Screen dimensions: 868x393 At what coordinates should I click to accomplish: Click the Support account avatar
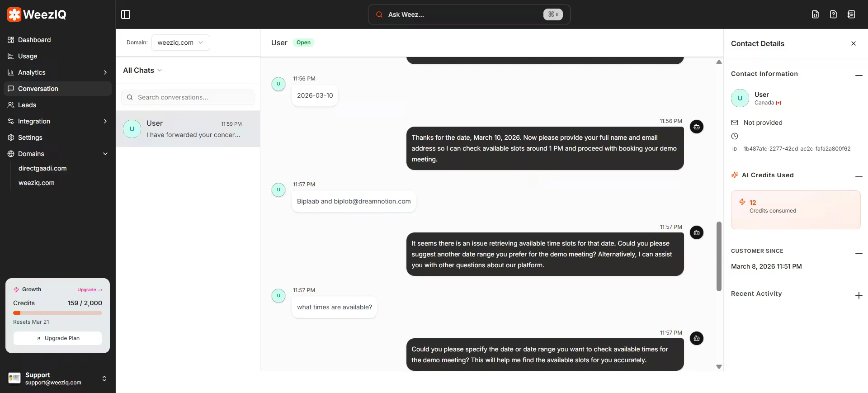coord(14,378)
